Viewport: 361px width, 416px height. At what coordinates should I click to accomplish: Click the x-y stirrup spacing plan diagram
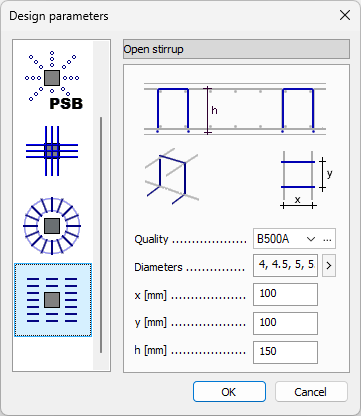[x=306, y=180]
